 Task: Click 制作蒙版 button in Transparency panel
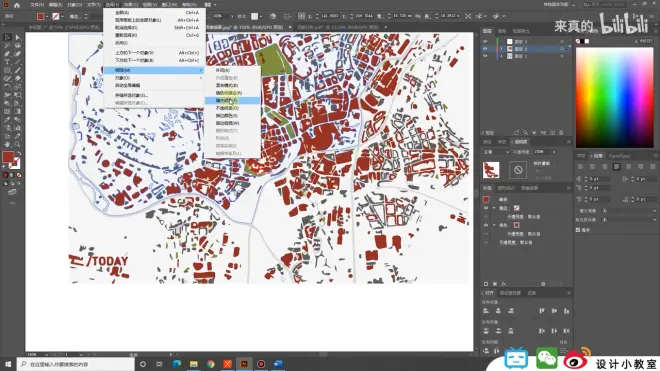(542, 163)
